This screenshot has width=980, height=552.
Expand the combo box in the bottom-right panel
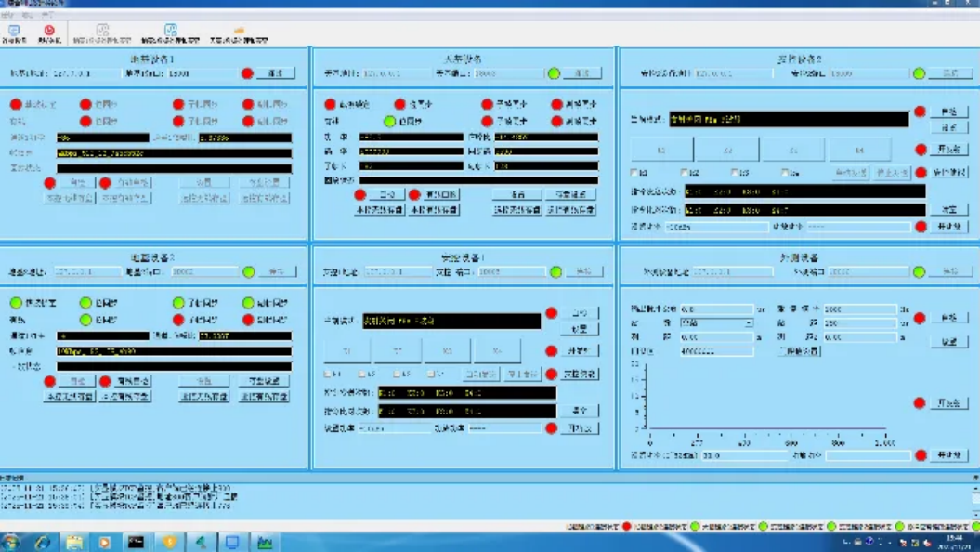click(748, 323)
